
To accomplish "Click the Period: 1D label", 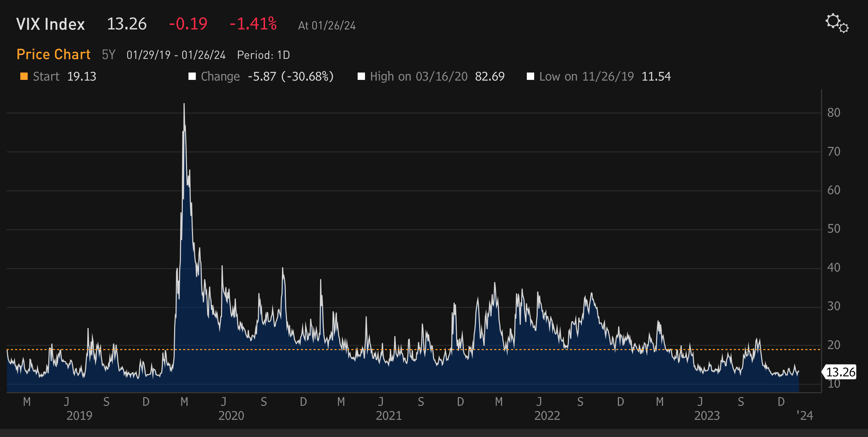I will (x=263, y=55).
